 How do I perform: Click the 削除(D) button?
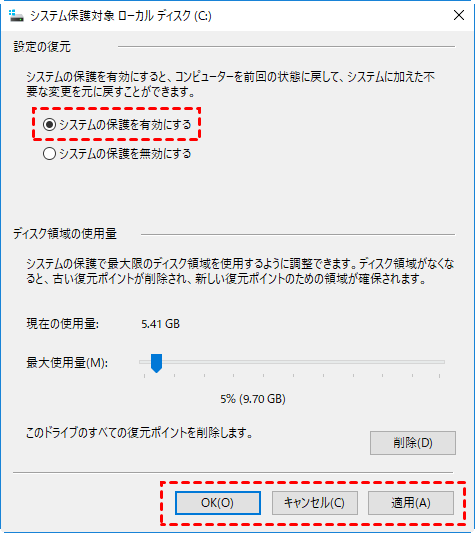tap(413, 443)
